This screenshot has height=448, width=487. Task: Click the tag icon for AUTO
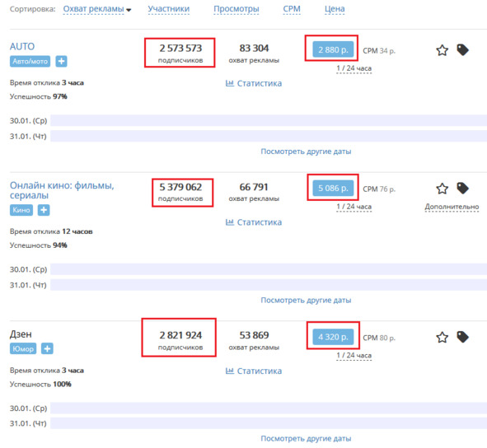(462, 49)
